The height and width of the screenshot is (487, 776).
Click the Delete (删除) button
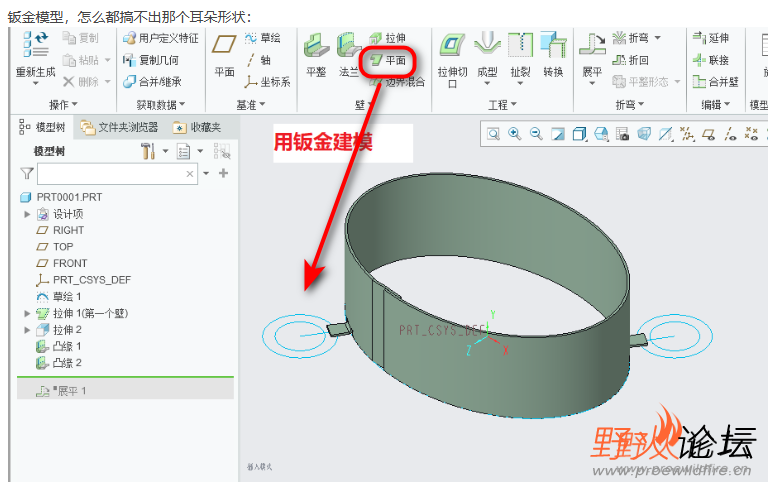point(81,82)
